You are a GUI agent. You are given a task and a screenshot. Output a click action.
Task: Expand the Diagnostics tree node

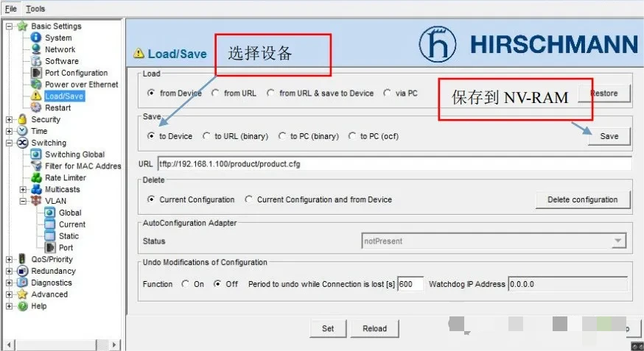tap(9, 283)
